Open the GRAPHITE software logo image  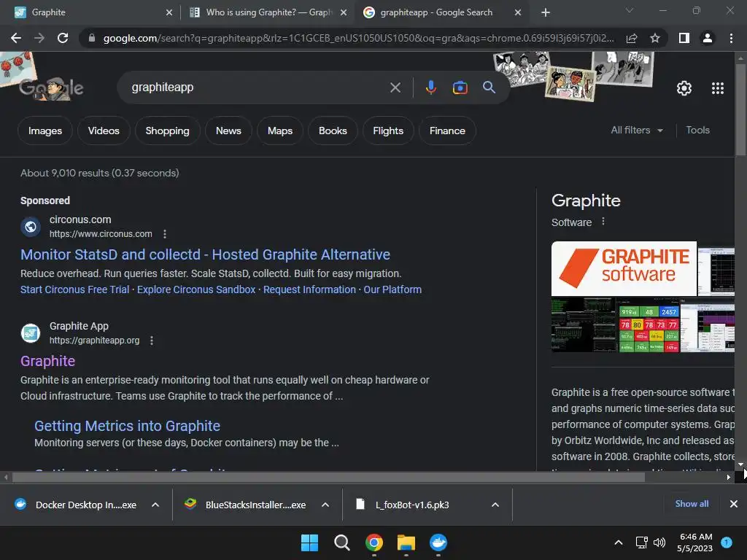(624, 268)
